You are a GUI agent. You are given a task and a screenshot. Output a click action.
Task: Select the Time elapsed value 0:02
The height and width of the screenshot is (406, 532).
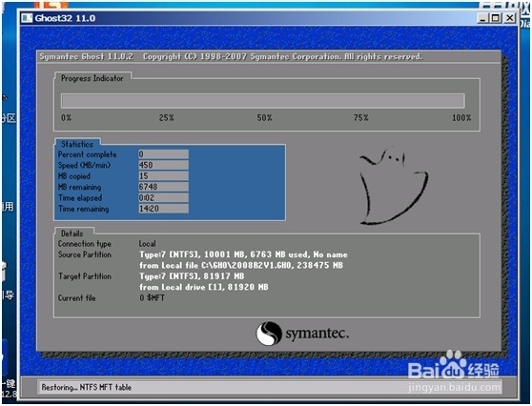click(163, 197)
